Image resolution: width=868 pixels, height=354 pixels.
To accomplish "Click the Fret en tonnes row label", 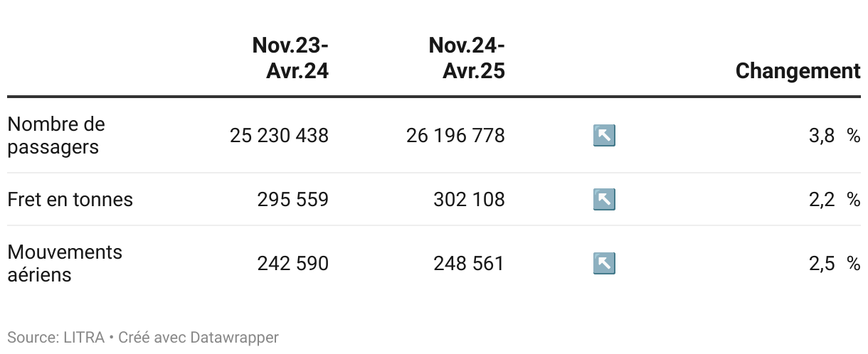I will click(x=70, y=199).
